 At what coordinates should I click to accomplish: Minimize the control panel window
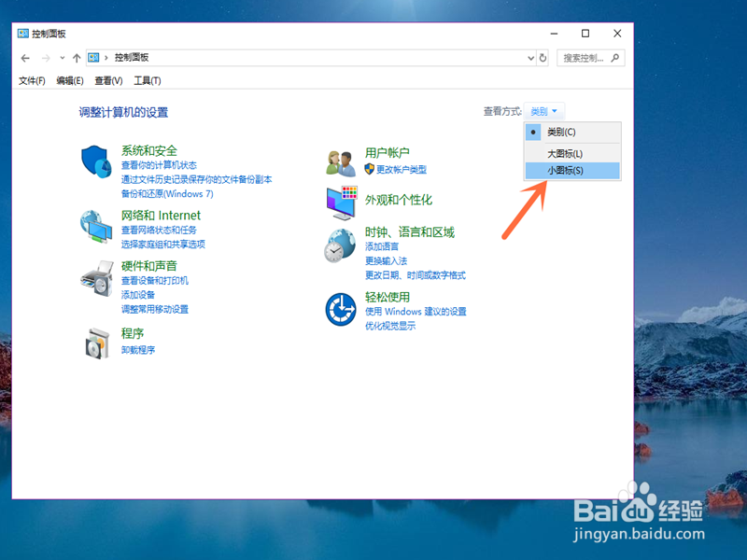554,34
